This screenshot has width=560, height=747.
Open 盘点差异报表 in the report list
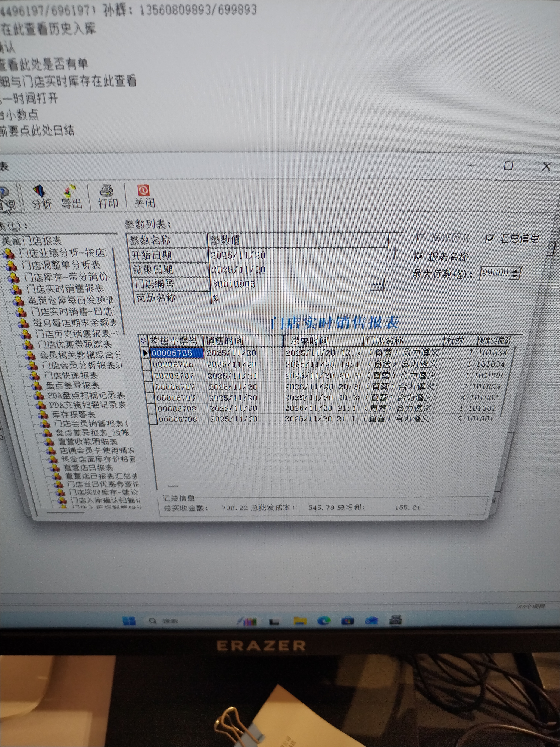73,385
